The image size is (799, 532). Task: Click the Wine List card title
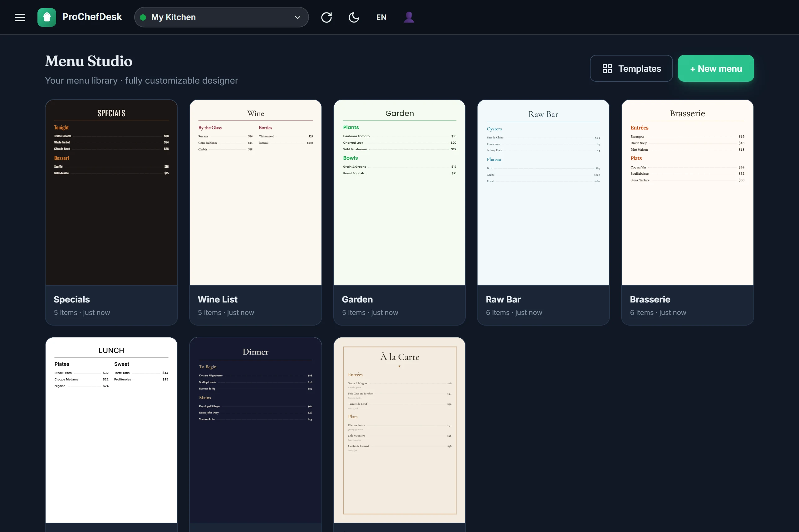coord(218,299)
